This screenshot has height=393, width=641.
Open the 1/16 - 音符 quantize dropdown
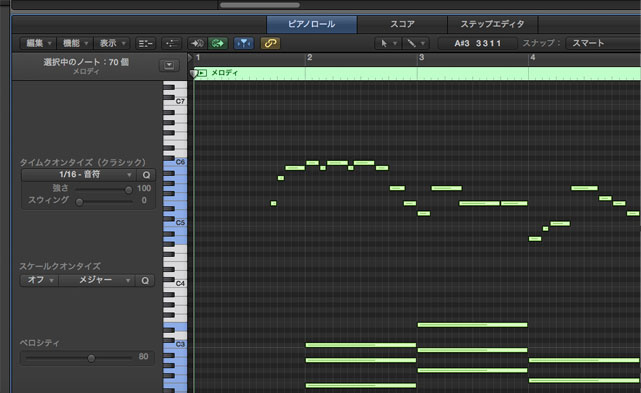pyautogui.click(x=78, y=175)
